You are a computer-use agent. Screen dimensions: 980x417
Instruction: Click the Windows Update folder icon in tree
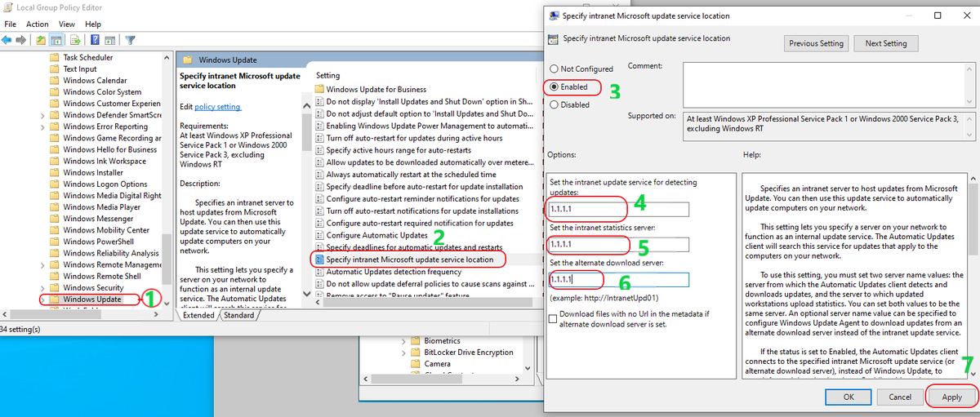55,299
